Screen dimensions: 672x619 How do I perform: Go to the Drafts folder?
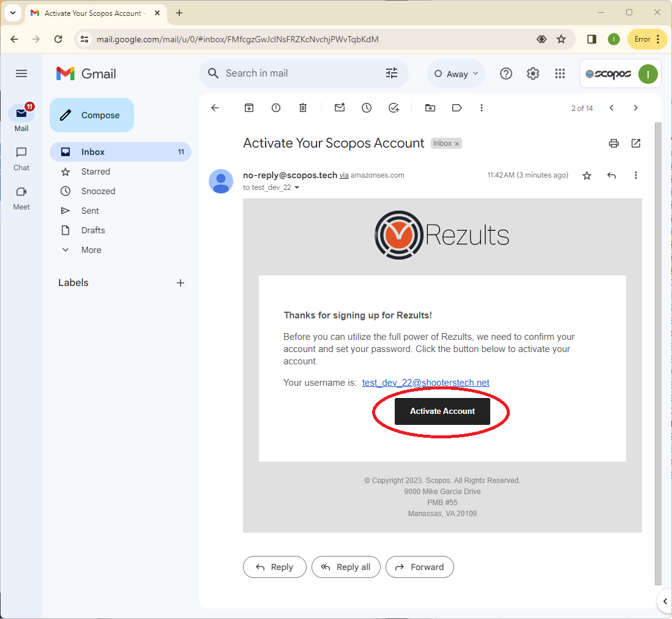(x=93, y=230)
